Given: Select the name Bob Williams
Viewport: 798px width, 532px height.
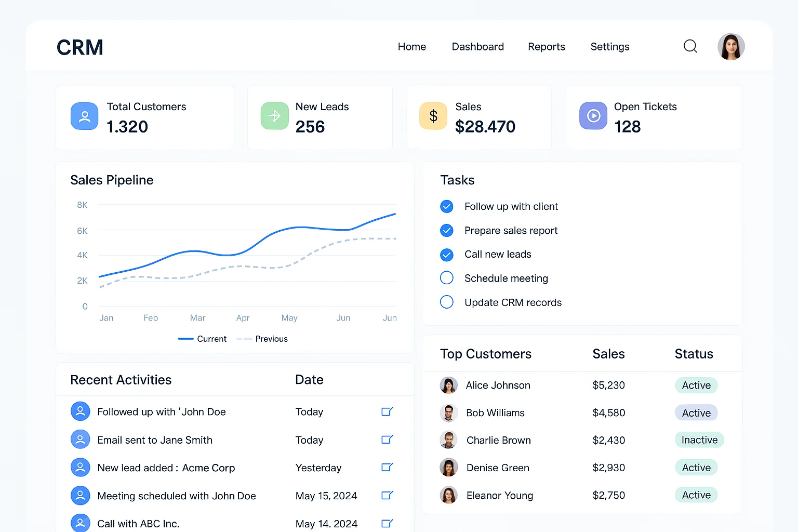Looking at the screenshot, I should tap(495, 413).
